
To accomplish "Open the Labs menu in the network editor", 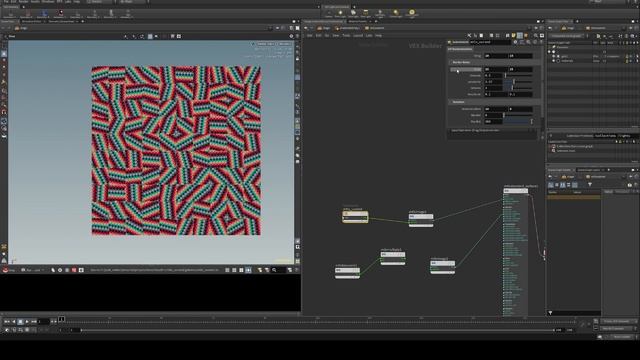I will (x=369, y=36).
